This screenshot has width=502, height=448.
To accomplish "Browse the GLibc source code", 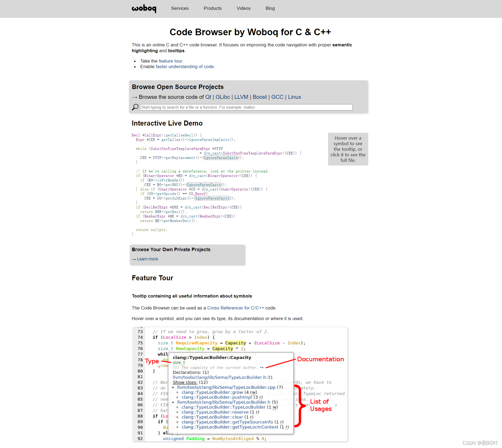I will click(x=222, y=97).
